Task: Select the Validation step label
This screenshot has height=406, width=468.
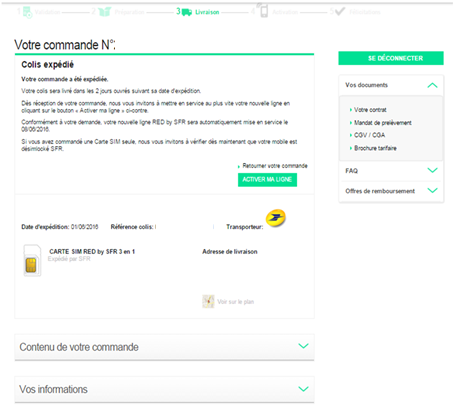Action: click(47, 12)
